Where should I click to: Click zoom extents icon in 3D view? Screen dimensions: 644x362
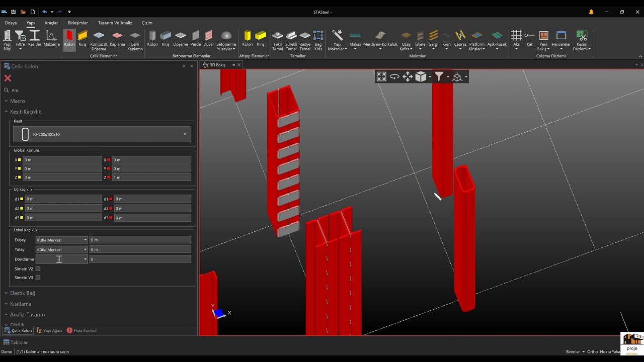(381, 76)
